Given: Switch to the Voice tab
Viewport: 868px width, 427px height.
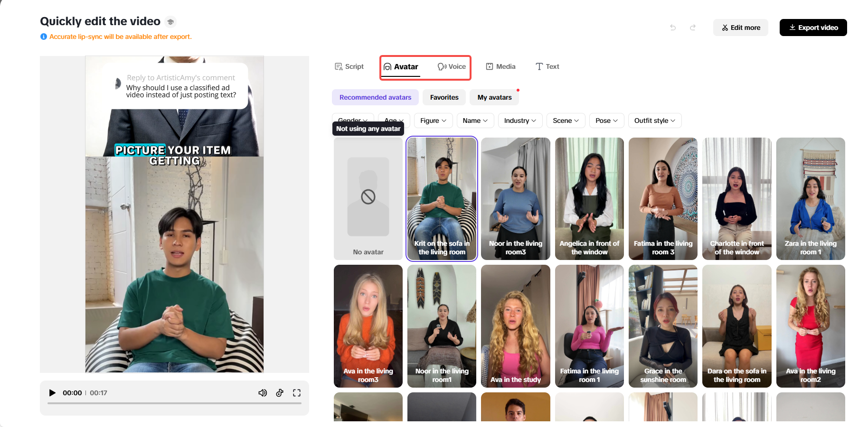Looking at the screenshot, I should coord(452,66).
